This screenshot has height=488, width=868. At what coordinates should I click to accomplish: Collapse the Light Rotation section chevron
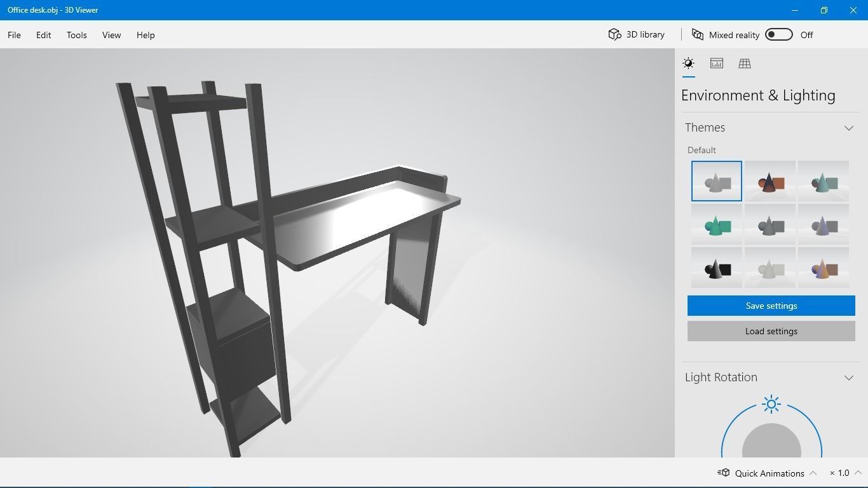tap(848, 377)
